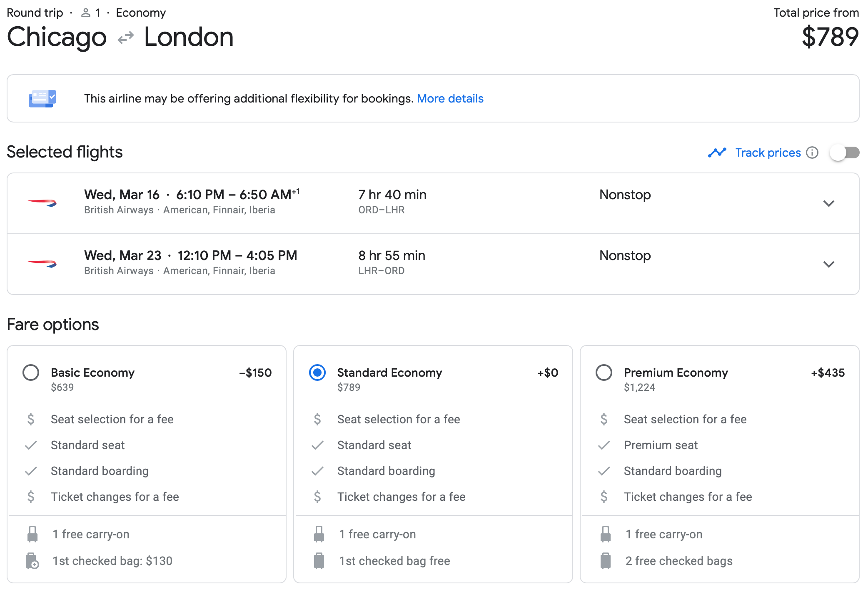
Task: Click the 7 hr 40 min duration
Action: click(392, 195)
